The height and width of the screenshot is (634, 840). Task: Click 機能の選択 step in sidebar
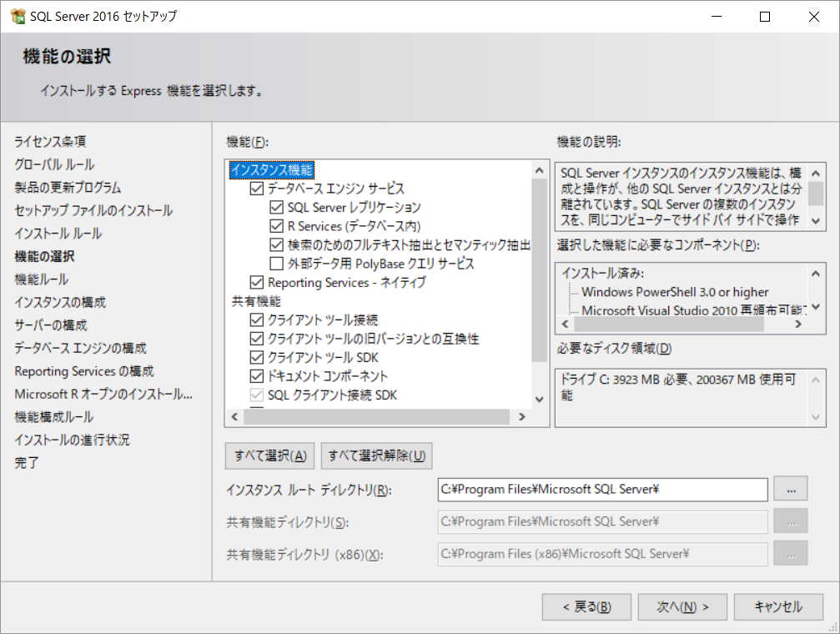(x=44, y=257)
